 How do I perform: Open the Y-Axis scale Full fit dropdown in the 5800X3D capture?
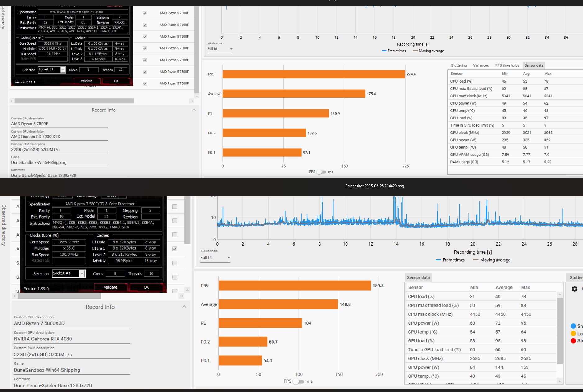point(215,258)
